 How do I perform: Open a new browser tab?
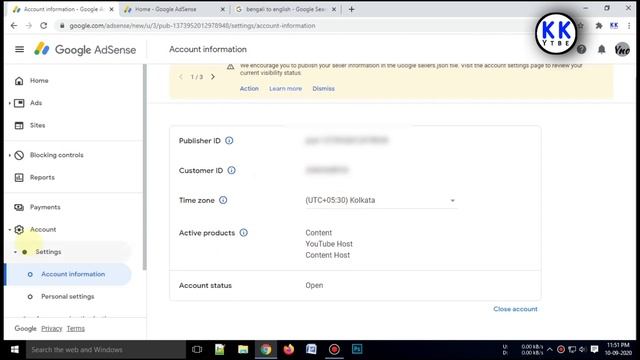pos(351,9)
